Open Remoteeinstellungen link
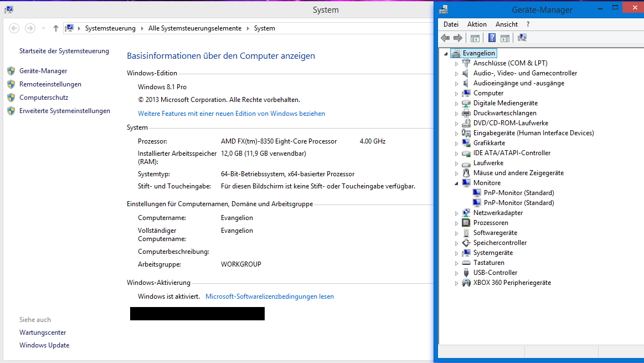The image size is (644, 363). (50, 84)
